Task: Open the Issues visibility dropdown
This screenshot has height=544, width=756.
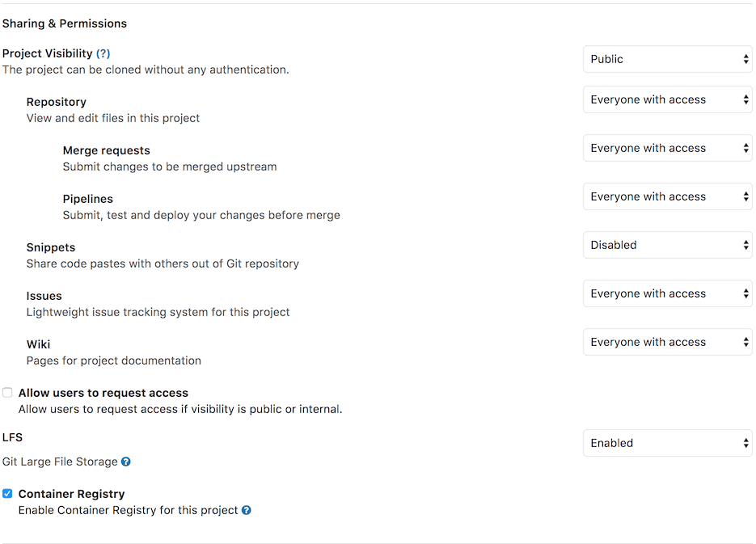Action: click(x=667, y=293)
